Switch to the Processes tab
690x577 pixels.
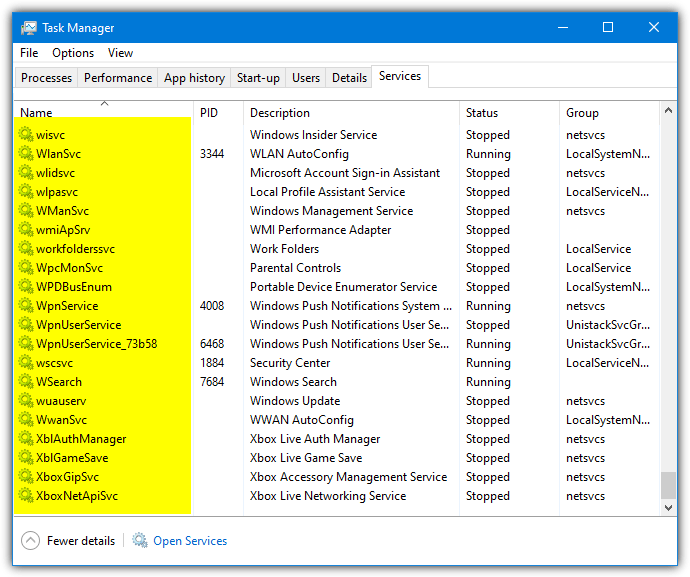46,78
